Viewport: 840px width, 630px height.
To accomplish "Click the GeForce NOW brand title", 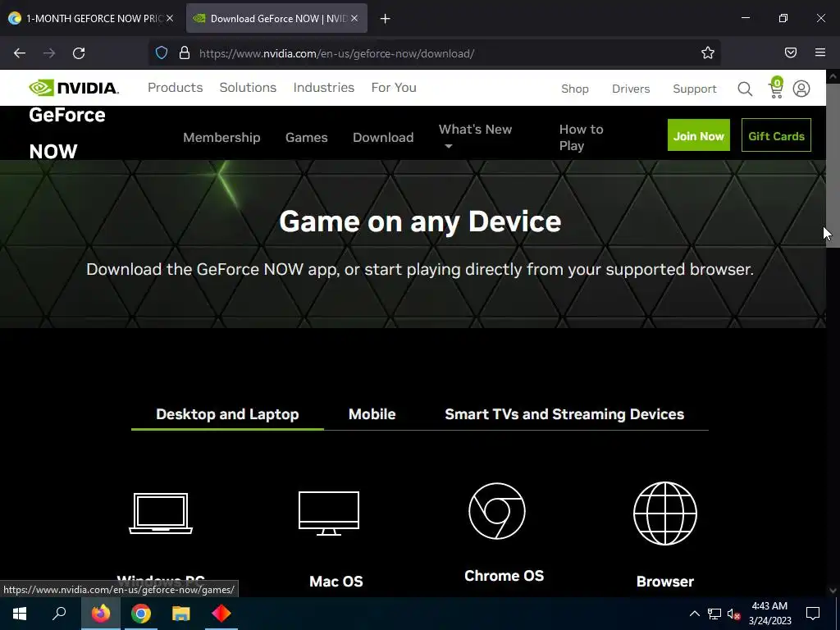I will [x=67, y=134].
